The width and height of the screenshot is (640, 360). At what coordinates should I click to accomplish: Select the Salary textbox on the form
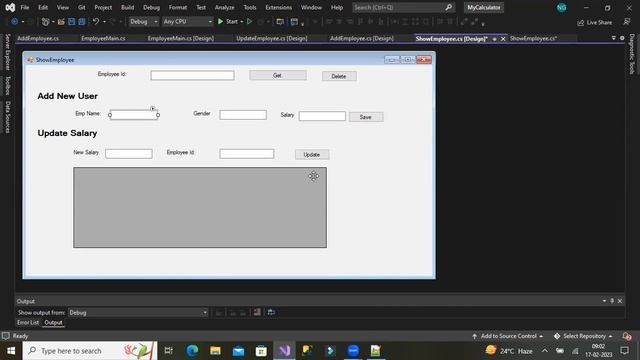(x=322, y=116)
